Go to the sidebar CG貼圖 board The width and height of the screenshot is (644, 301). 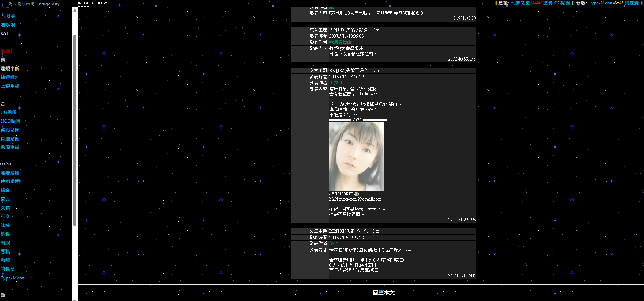[x=8, y=113]
